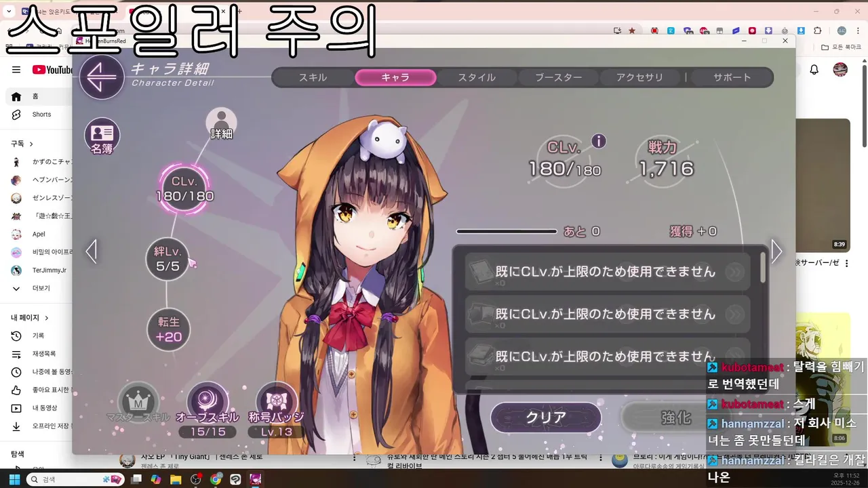Screen dimensions: 868x488
Task: Go back with the arrow icon
Action: click(x=102, y=77)
